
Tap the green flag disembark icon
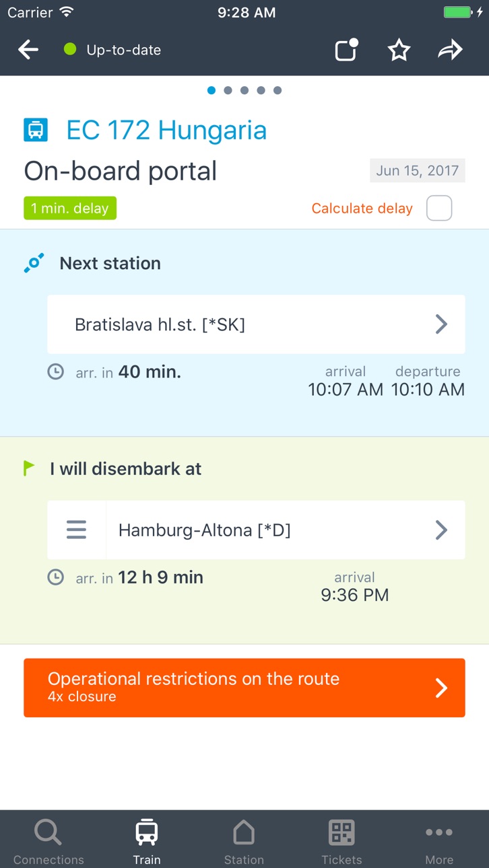coord(29,468)
